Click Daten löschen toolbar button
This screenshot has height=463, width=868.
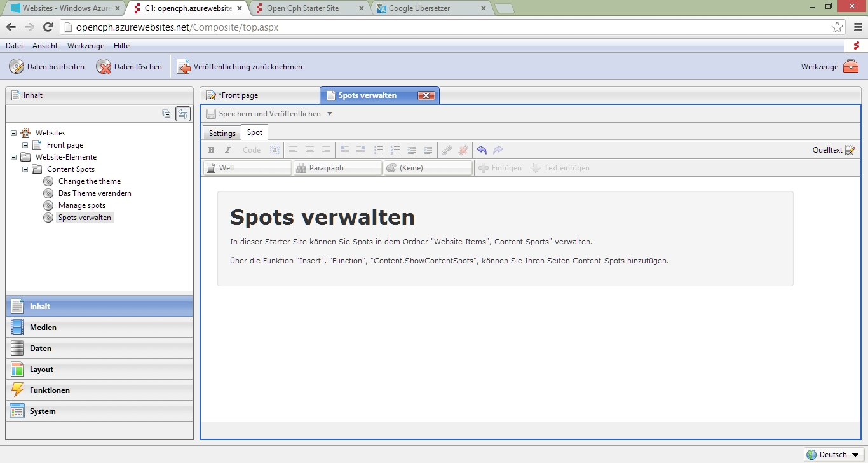[130, 67]
